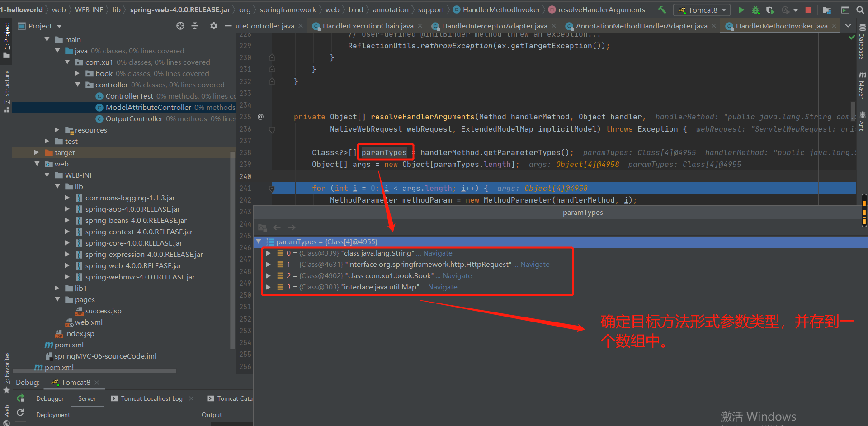Image resolution: width=868 pixels, height=426 pixels.
Task: Navigate to HttpRequest interface link
Action: pyautogui.click(x=535, y=264)
